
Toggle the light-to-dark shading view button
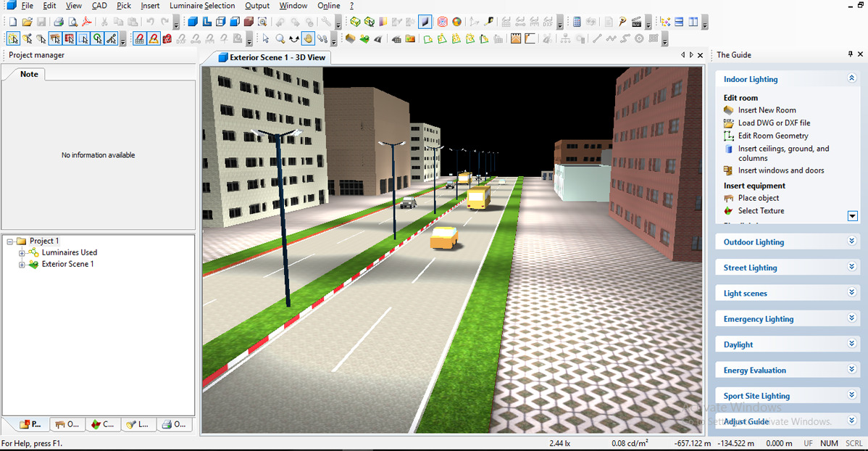coord(425,22)
